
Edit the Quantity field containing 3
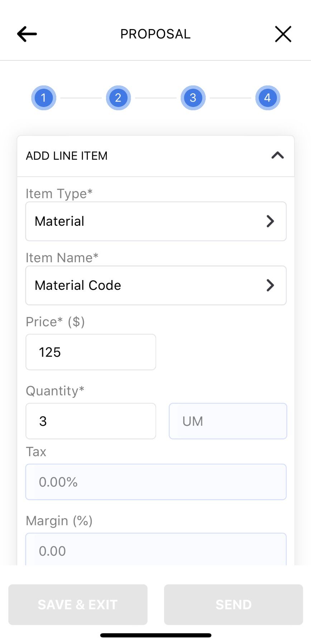click(91, 421)
